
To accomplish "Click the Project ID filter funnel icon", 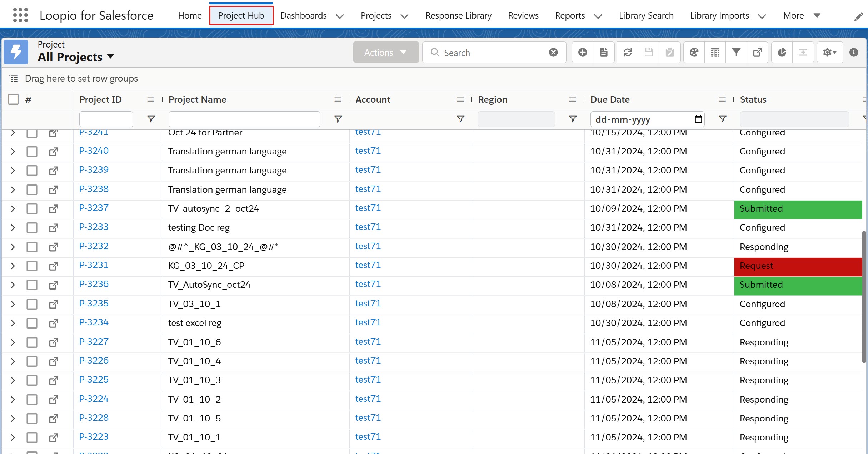I will 151,119.
